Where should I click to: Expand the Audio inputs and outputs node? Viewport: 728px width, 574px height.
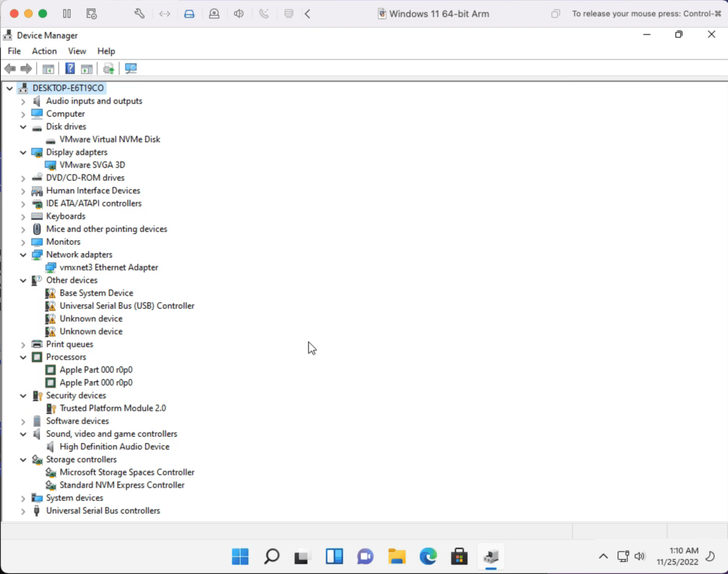coord(23,101)
